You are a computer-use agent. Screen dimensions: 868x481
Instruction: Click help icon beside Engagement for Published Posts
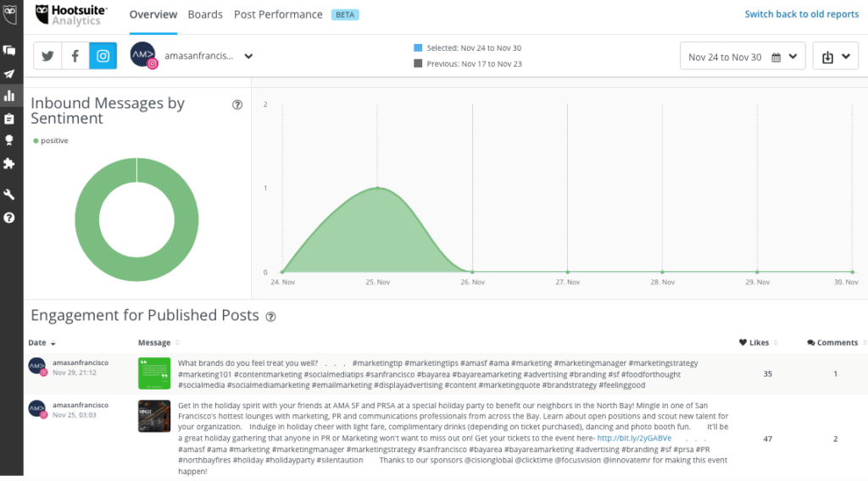click(270, 317)
